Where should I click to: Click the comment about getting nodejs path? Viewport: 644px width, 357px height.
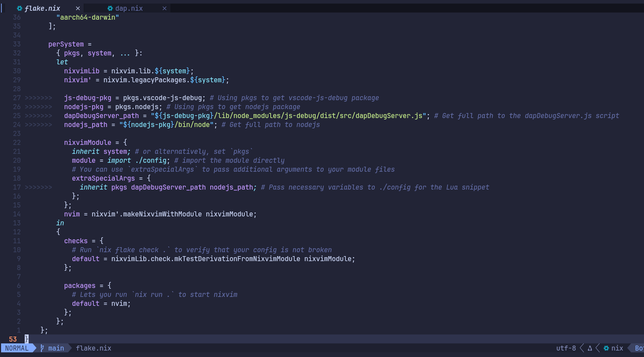click(271, 124)
